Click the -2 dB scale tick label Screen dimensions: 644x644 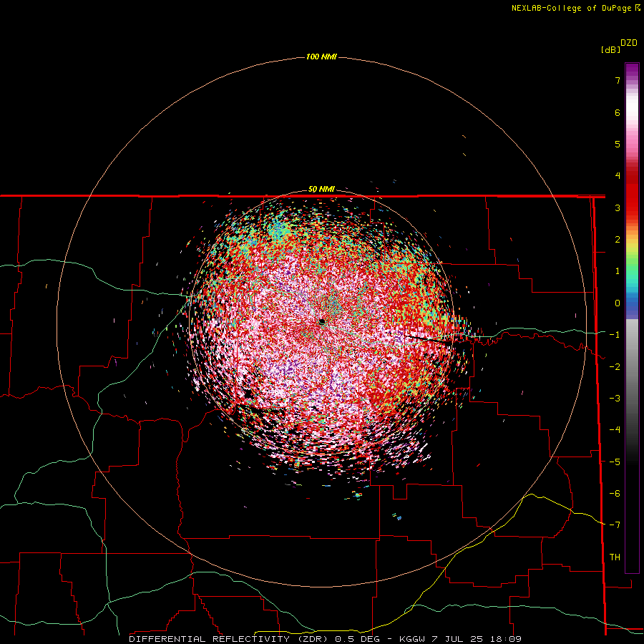615,367
